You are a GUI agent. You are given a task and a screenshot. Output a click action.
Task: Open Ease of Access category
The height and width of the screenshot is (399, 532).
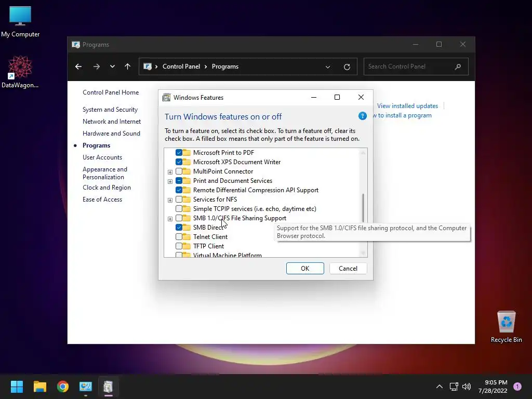pyautogui.click(x=102, y=199)
